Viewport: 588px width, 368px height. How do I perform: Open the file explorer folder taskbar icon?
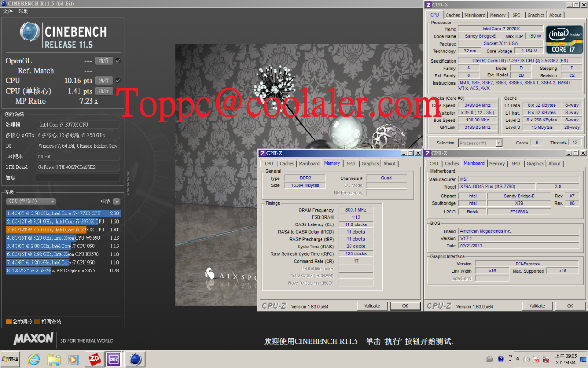(54, 359)
